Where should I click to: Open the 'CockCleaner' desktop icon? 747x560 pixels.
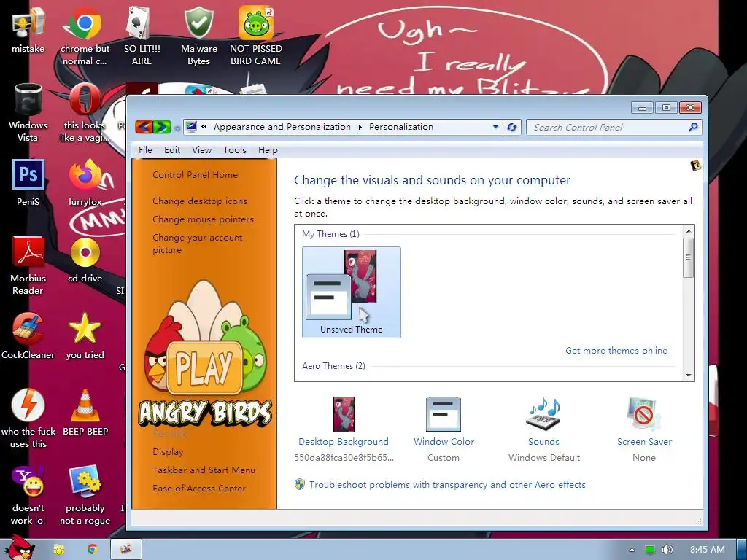[x=28, y=335]
